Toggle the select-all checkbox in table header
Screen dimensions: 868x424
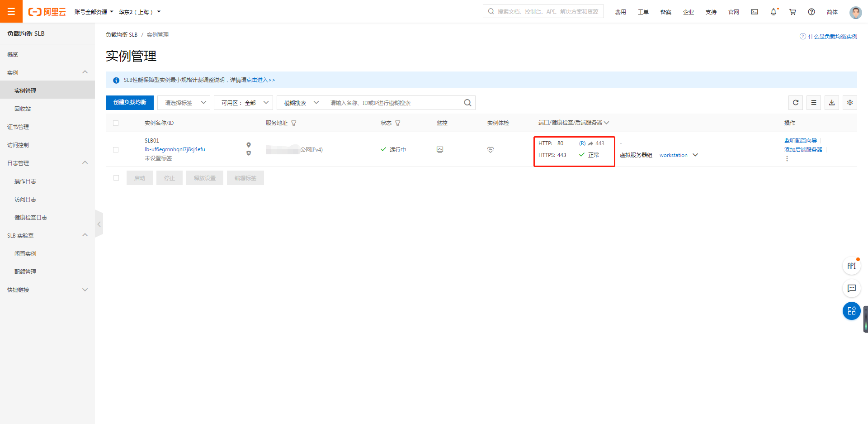pyautogui.click(x=116, y=123)
